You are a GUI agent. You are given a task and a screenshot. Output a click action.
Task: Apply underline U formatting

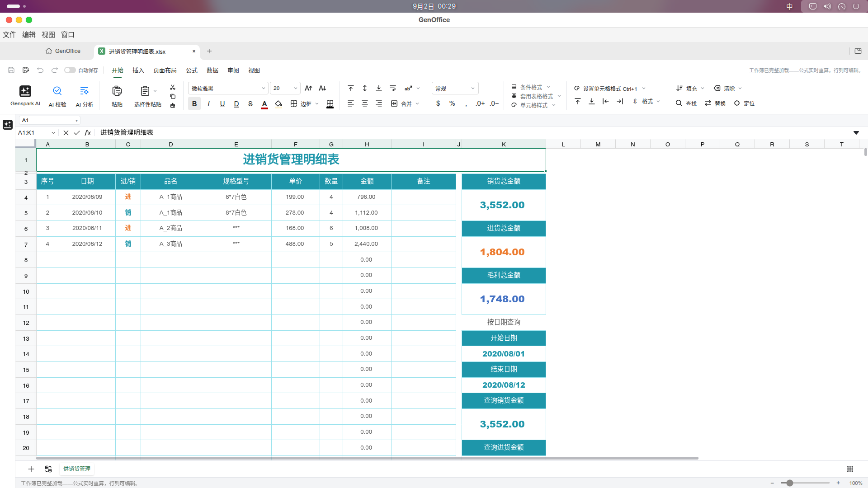[222, 104]
